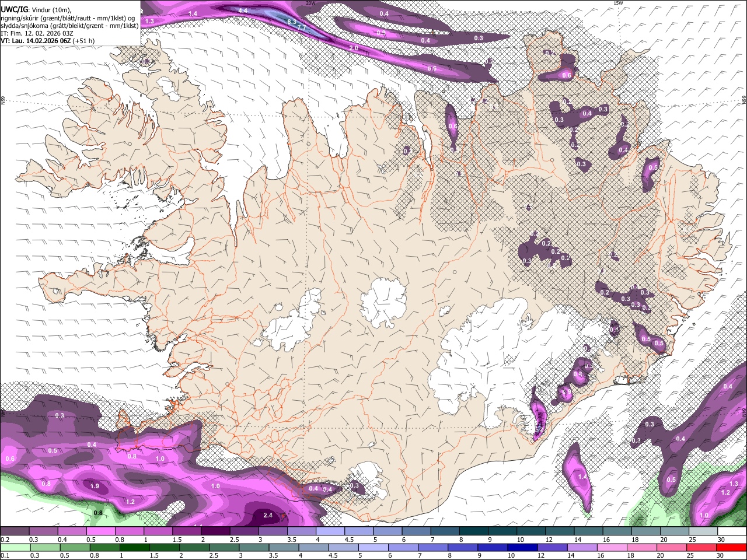The image size is (747, 560).
Task: Click the '1.9' precipitation value on the map
Action: pyautogui.click(x=95, y=486)
